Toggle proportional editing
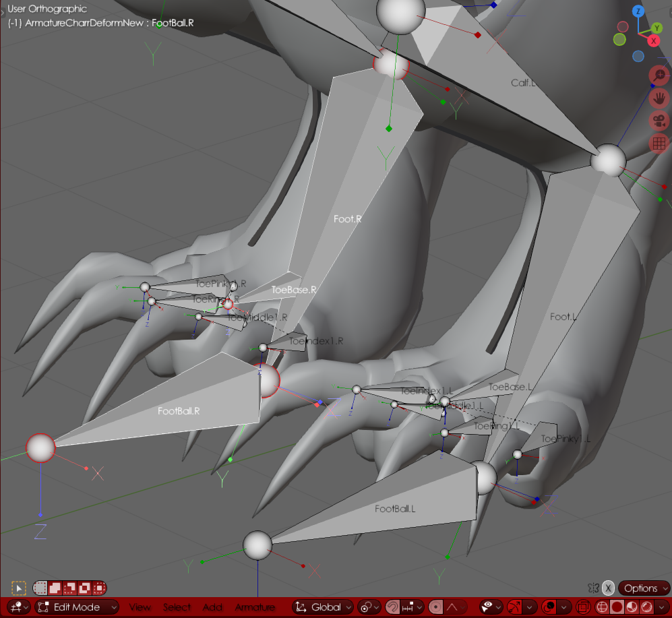Image resolution: width=672 pixels, height=618 pixels. (436, 607)
